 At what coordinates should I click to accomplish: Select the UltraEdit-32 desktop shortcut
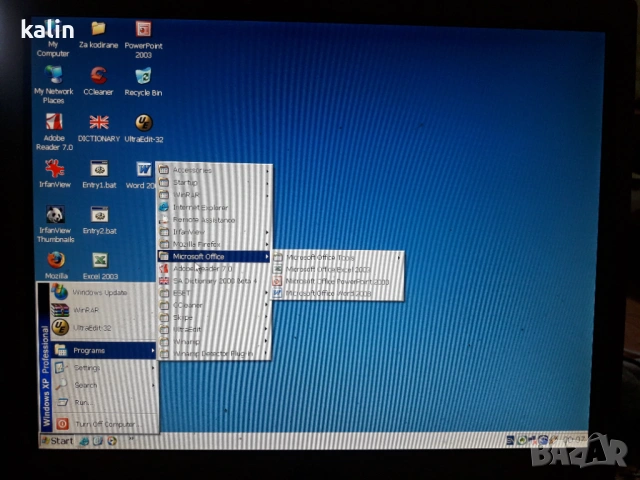[x=144, y=129]
